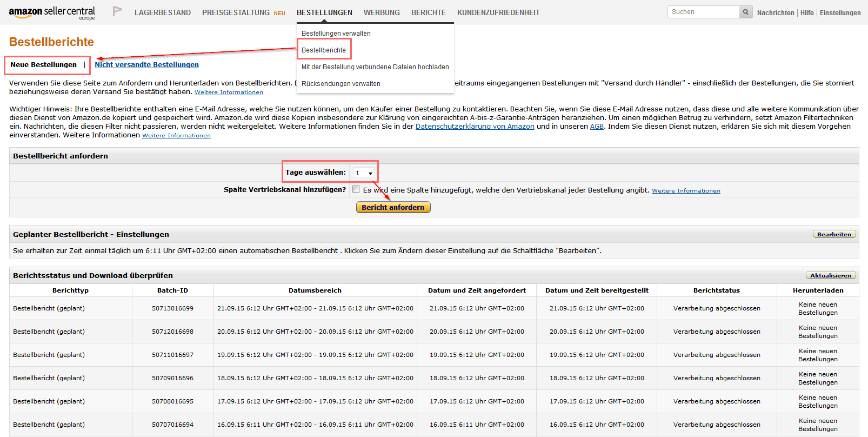Click Keine neuen Bestellungen in row 50711016697
This screenshot has height=437, width=868.
(818, 355)
